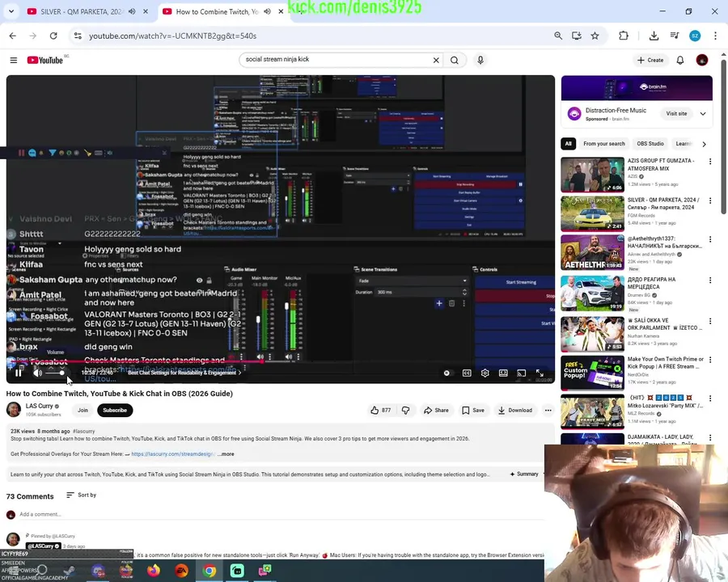Open the EA app from the taskbar
Image resolution: width=728 pixels, height=582 pixels.
[x=181, y=571]
